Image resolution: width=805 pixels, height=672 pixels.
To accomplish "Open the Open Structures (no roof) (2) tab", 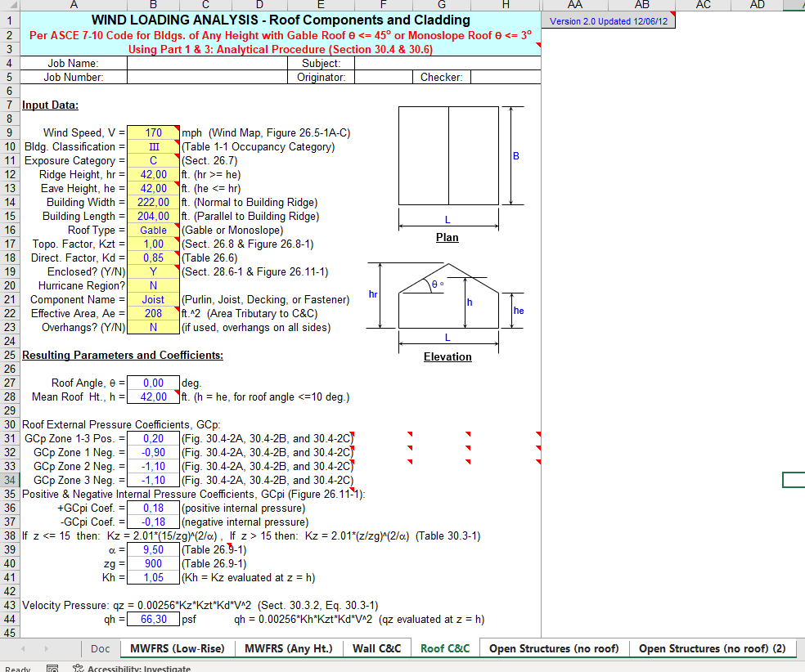I will click(x=711, y=648).
